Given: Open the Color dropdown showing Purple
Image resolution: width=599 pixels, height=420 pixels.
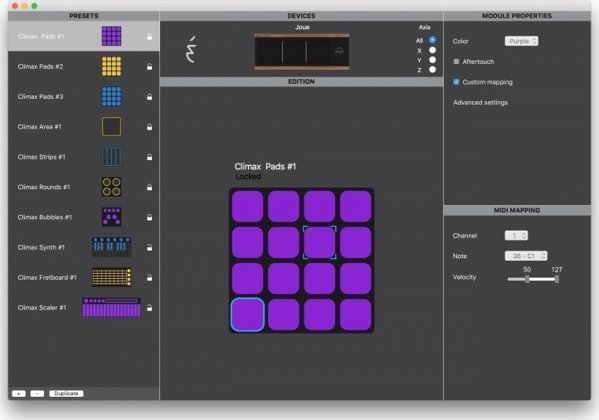Looking at the screenshot, I should pyautogui.click(x=521, y=41).
